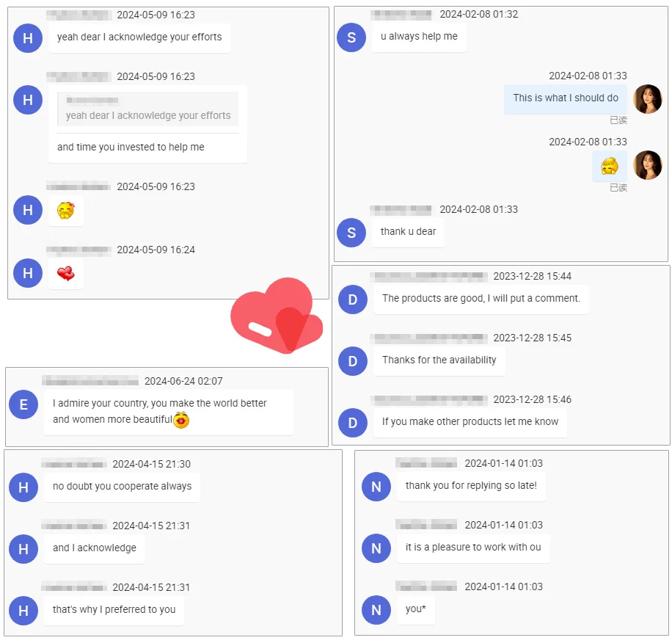This screenshot has width=672, height=643.
Task: Click the kiss emoji after 'more beautiful'
Action: pos(181,420)
